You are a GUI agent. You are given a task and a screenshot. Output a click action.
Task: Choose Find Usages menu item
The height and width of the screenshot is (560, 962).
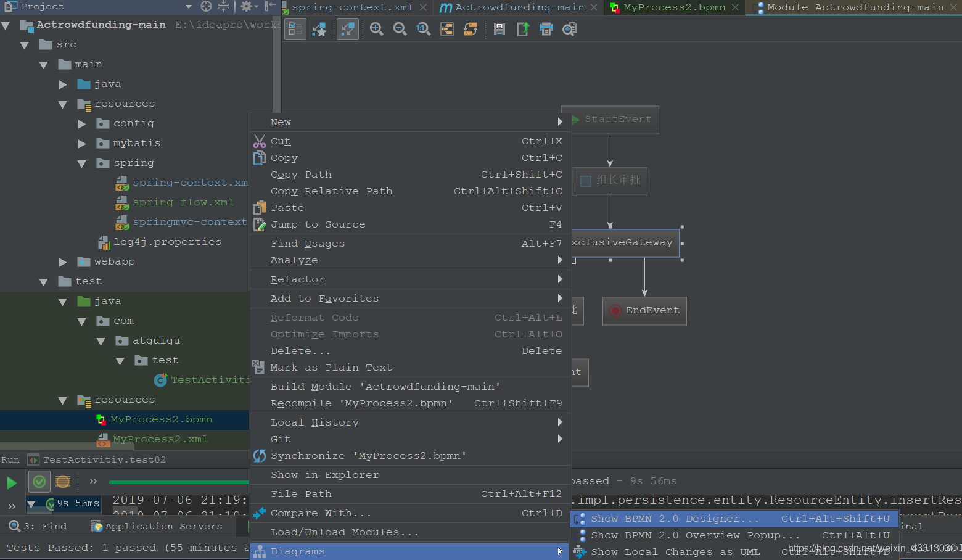click(411, 244)
